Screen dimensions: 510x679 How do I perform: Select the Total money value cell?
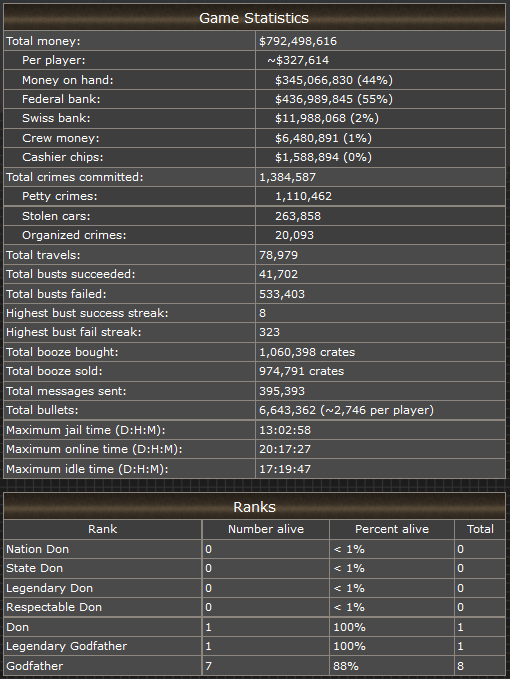coord(381,41)
